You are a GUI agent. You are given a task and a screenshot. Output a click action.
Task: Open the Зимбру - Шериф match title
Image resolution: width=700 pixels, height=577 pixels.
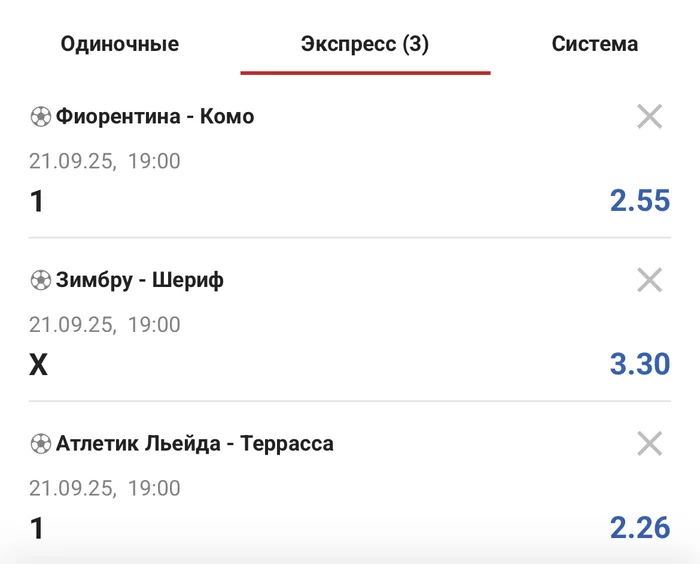tap(140, 281)
